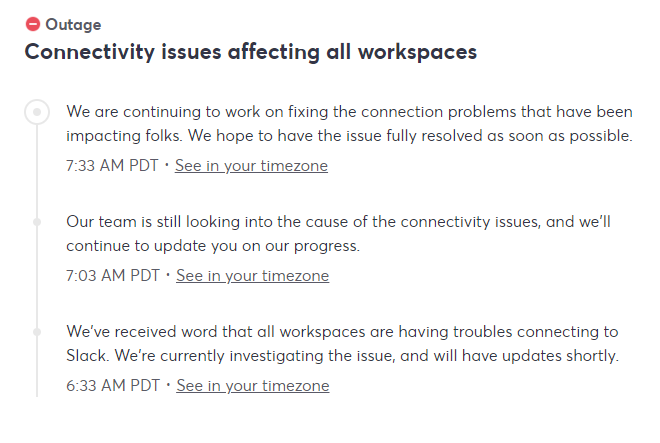Click the word 'Slack' in the oldest update
Viewport: 660px width, 443px height.
[x=90, y=356]
